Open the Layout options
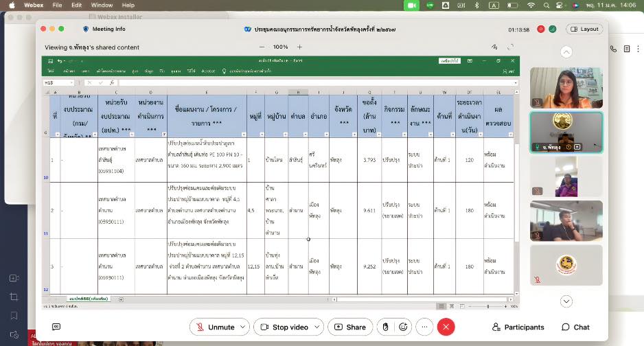The image size is (644, 346). tap(584, 29)
